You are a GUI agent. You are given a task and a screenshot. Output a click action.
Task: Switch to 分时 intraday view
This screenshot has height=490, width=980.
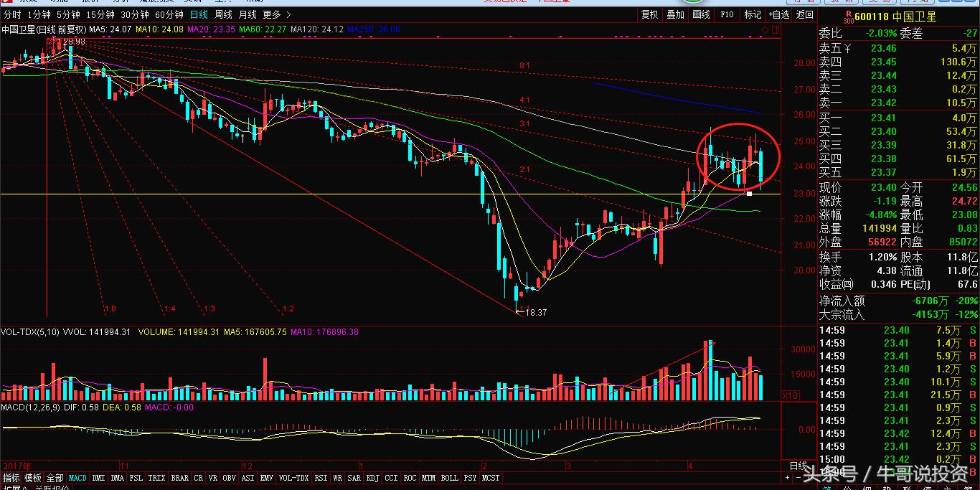point(12,15)
